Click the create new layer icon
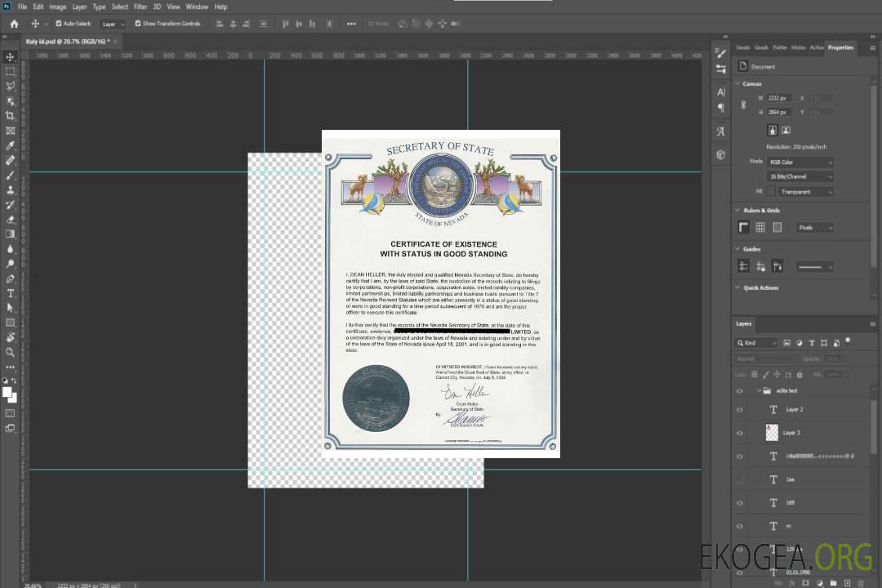This screenshot has width=882, height=588. 847,583
